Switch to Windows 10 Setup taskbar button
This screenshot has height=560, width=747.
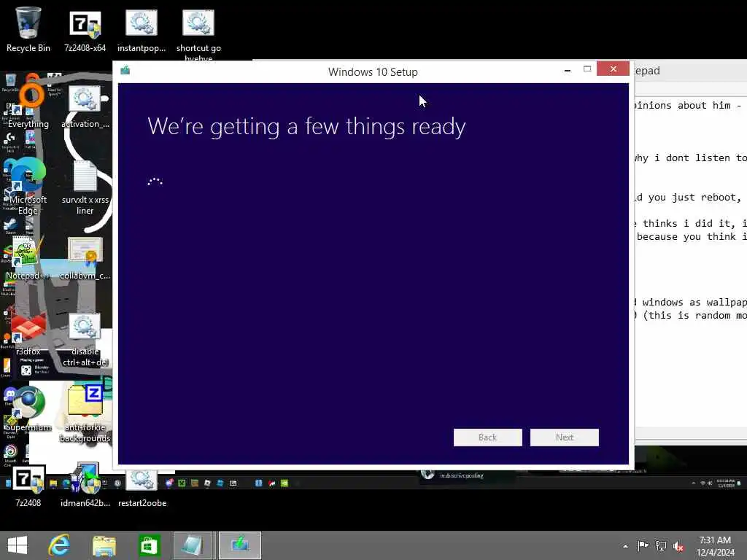pyautogui.click(x=239, y=545)
